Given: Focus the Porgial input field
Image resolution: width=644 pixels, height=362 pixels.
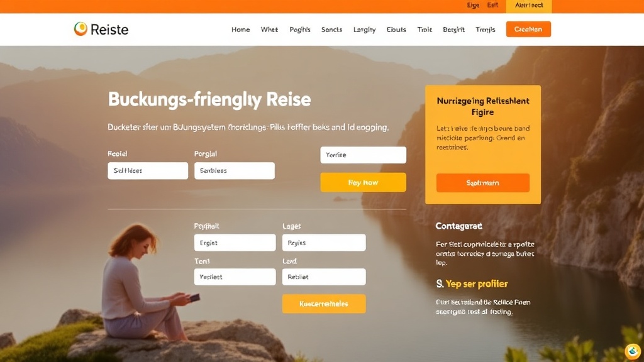Looking at the screenshot, I should coord(235,171).
